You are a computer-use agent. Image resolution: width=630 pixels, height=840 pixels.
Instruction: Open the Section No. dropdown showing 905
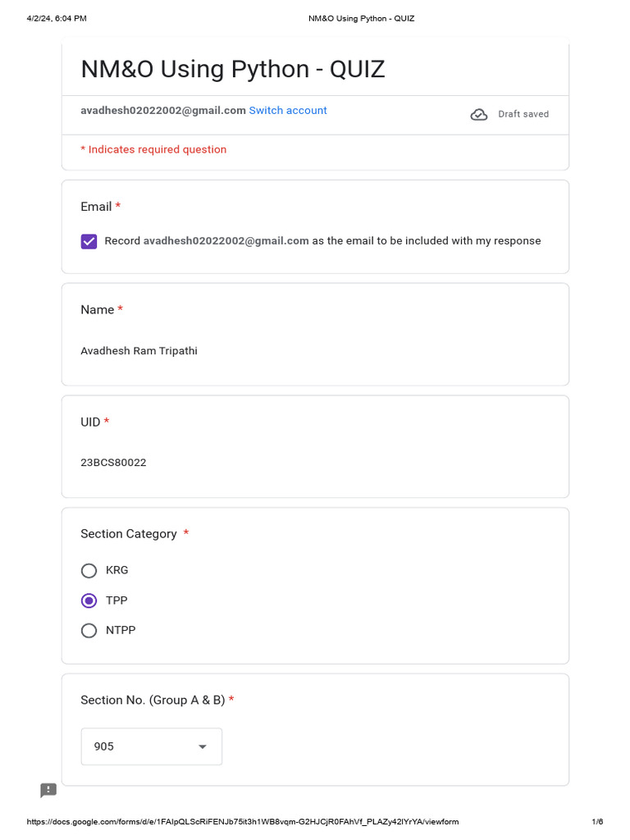pyautogui.click(x=151, y=746)
